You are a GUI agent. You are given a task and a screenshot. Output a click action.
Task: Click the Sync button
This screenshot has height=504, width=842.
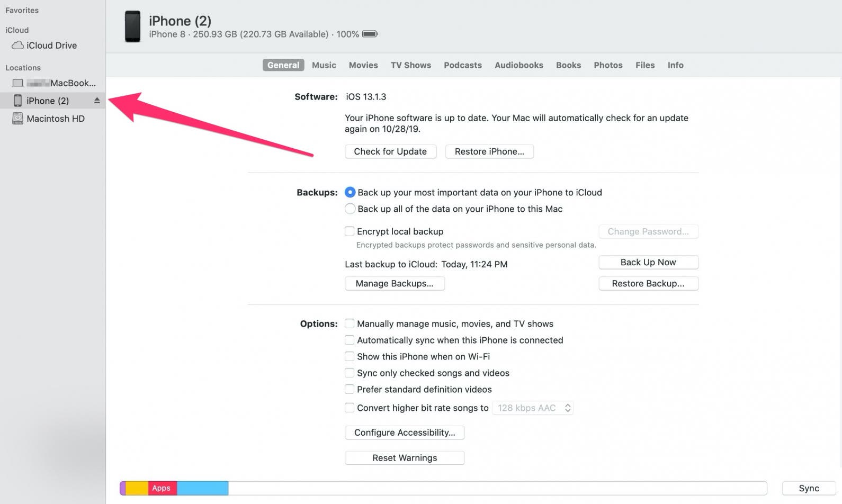click(809, 488)
